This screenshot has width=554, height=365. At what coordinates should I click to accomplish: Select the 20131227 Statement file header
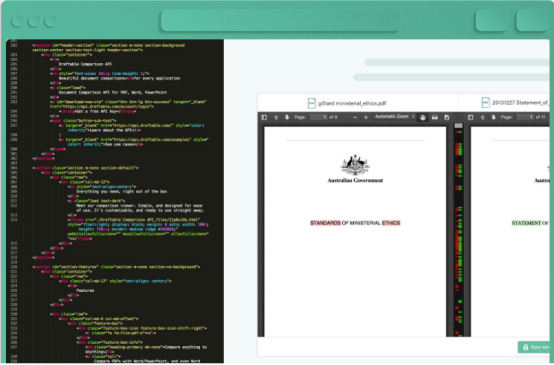click(x=515, y=103)
